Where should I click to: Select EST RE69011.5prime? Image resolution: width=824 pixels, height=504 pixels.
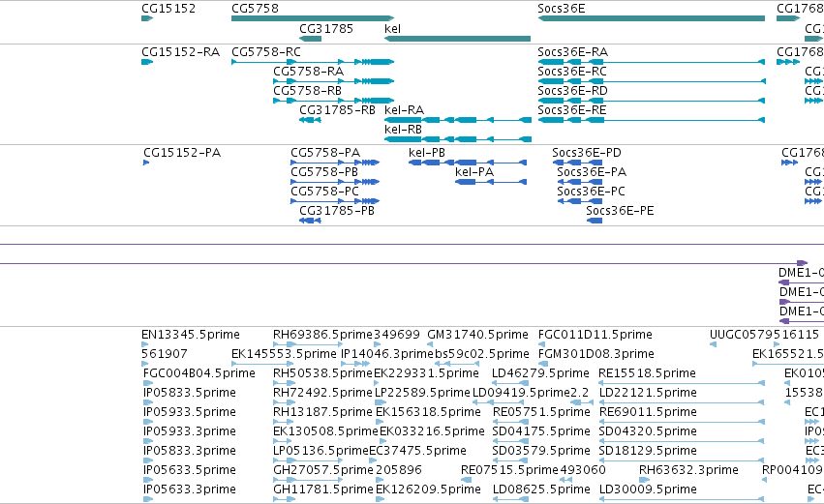(x=648, y=413)
